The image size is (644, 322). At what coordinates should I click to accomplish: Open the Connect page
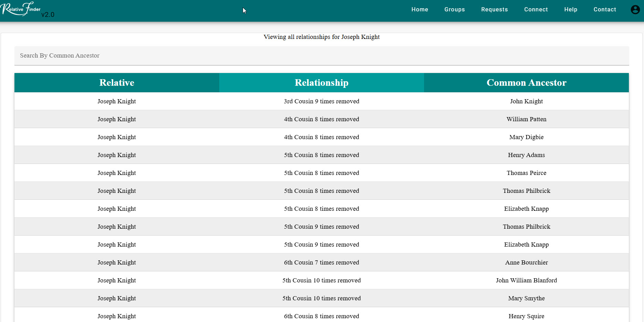click(x=536, y=10)
